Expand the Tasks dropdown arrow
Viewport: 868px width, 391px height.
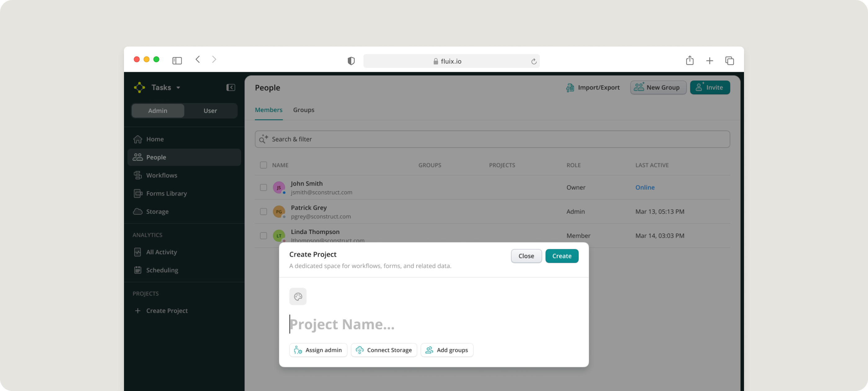click(x=178, y=88)
